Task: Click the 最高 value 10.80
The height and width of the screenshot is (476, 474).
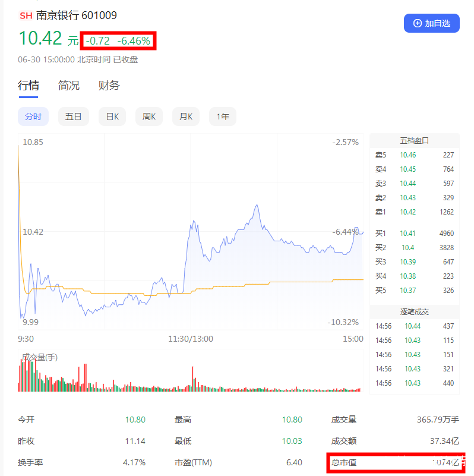Action: pyautogui.click(x=292, y=420)
